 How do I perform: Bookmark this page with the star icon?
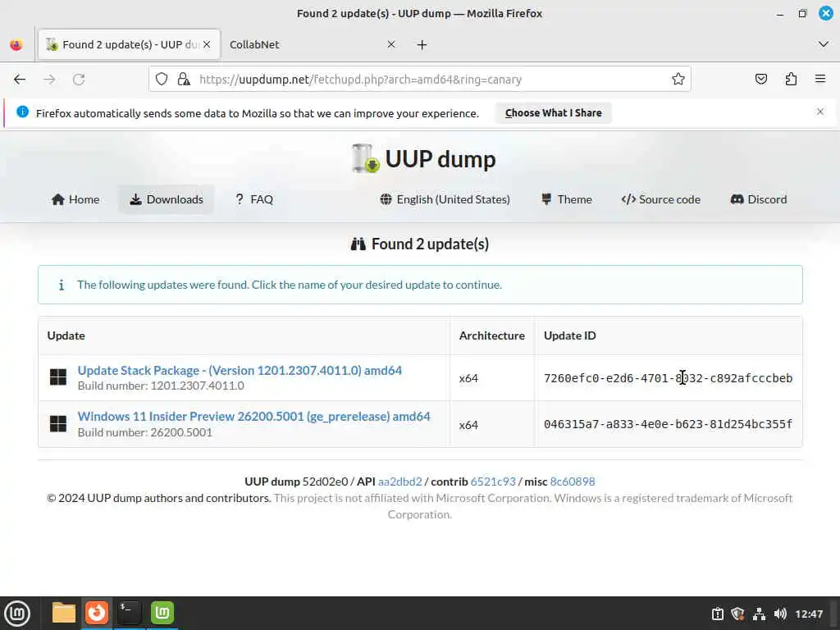point(678,80)
